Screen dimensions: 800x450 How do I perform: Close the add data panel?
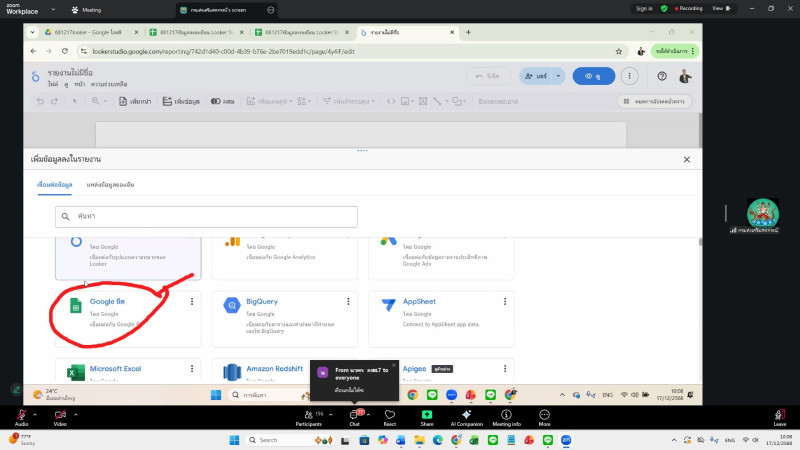click(x=686, y=159)
